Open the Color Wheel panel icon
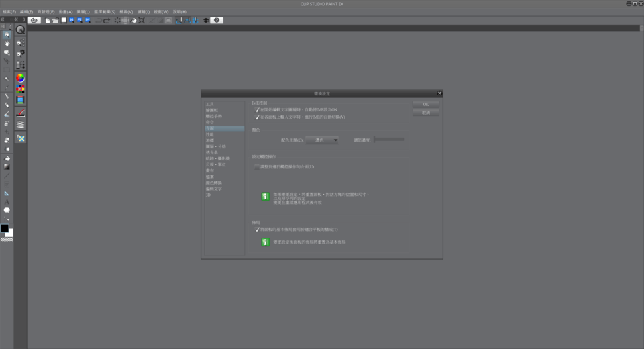Image resolution: width=644 pixels, height=349 pixels. 20,78
